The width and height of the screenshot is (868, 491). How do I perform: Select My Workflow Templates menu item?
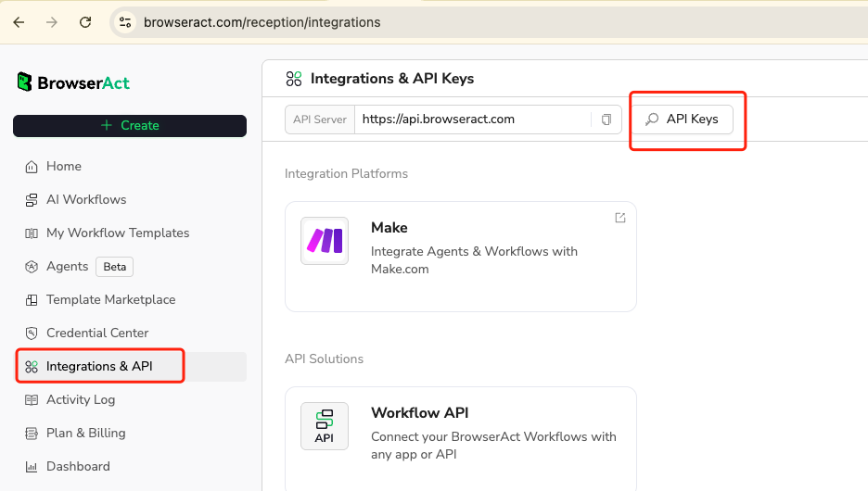tap(118, 233)
